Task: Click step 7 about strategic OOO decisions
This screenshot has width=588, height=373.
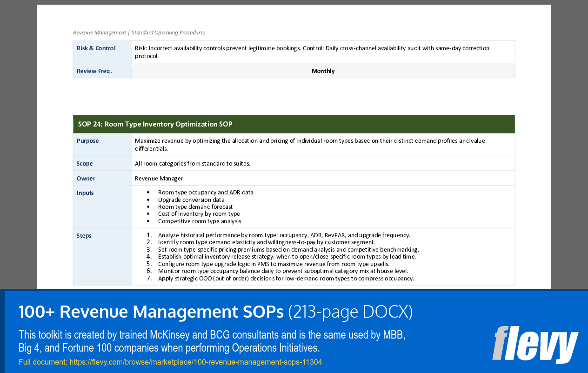Action: (x=291, y=278)
